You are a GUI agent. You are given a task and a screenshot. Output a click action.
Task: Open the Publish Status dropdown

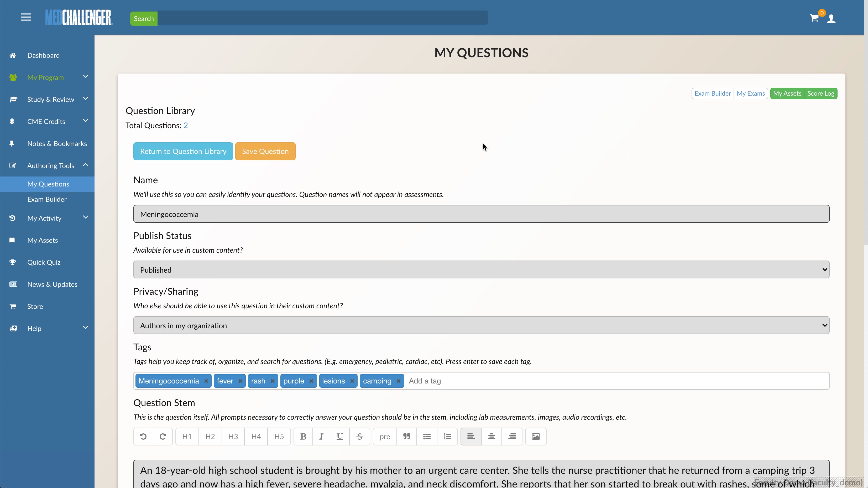pyautogui.click(x=481, y=270)
